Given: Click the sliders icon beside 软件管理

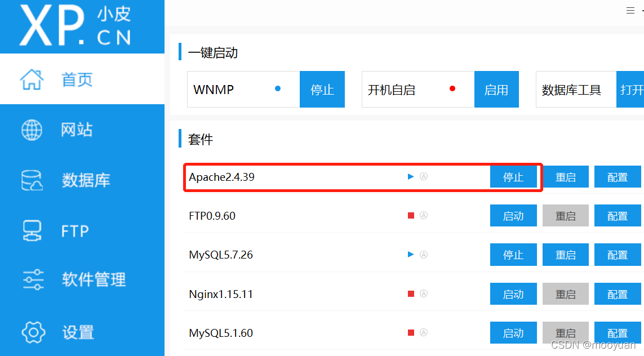Looking at the screenshot, I should (x=33, y=279).
